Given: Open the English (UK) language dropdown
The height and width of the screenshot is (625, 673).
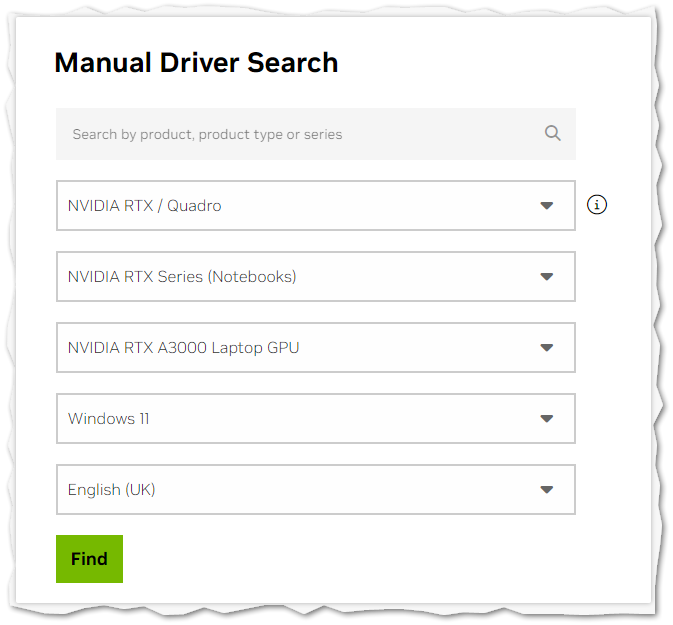Looking at the screenshot, I should coord(315,489).
